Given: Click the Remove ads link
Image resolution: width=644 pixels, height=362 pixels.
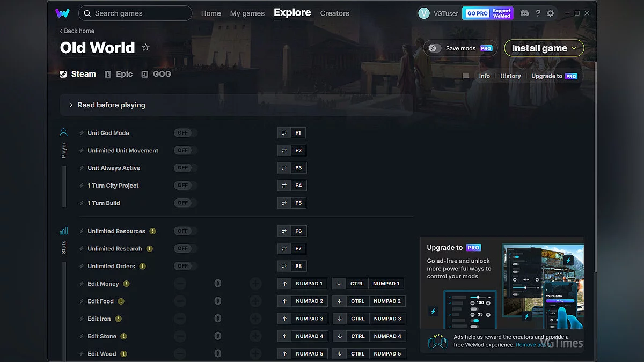Looking at the screenshot, I should pos(530,345).
